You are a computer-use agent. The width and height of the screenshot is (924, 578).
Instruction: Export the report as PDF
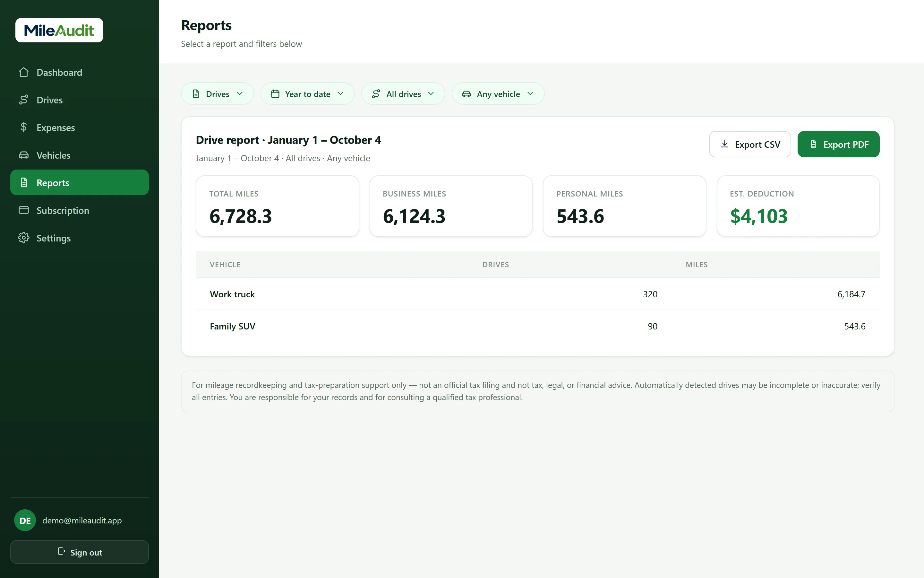pyautogui.click(x=838, y=144)
